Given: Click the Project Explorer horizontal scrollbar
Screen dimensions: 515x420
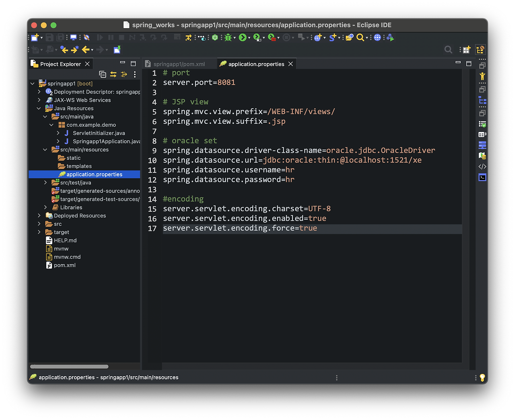Looking at the screenshot, I should [x=69, y=367].
